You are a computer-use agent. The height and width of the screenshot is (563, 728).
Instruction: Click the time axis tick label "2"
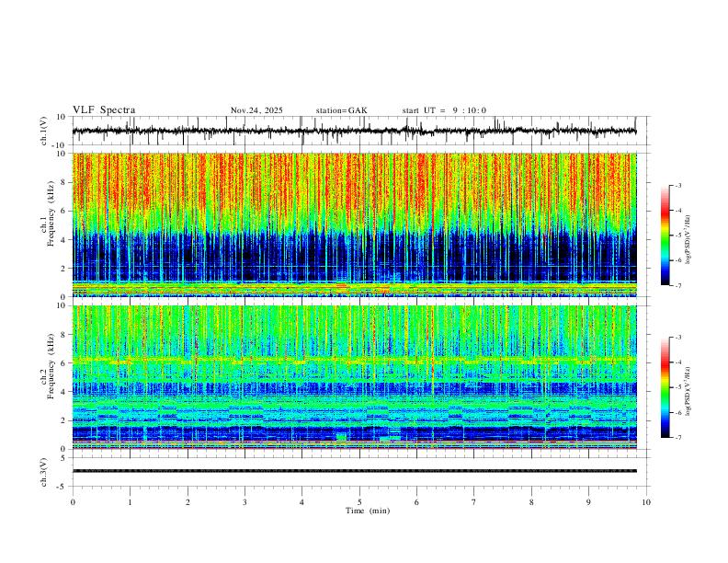click(188, 502)
